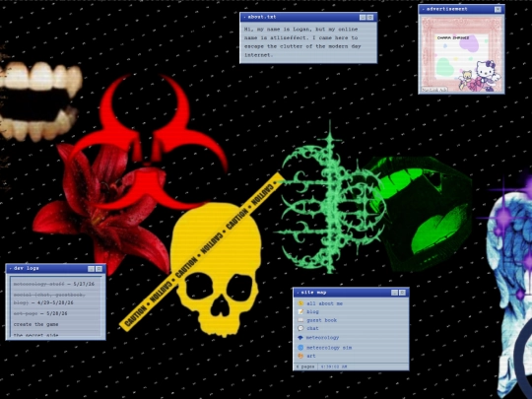The image size is (532, 399).
Task: Maximize the about.txt window
Action: (x=370, y=18)
